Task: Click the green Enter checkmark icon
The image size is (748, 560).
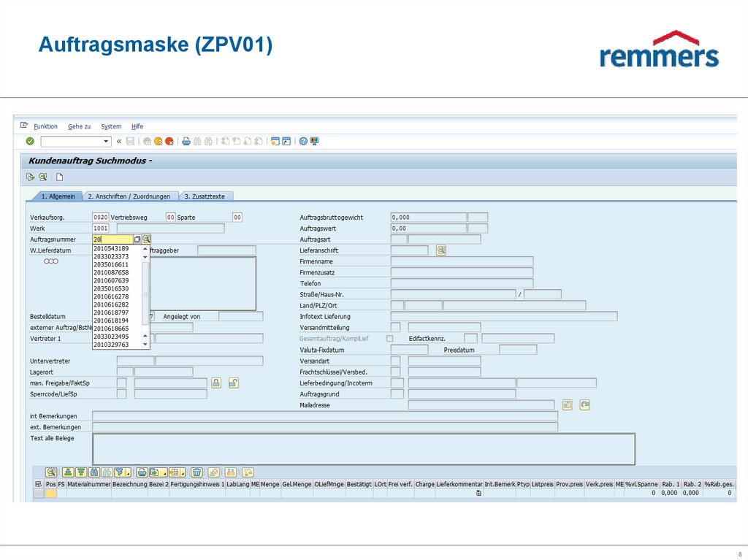Action: [x=30, y=141]
